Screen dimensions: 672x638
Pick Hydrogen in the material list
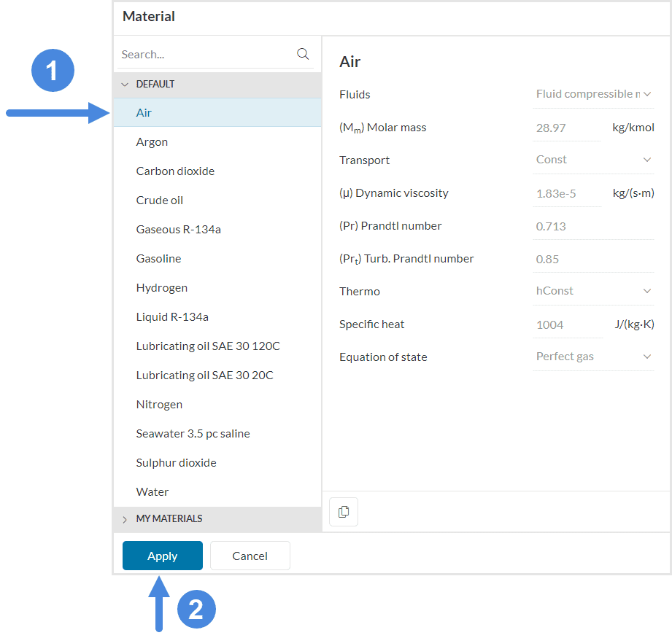[161, 288]
